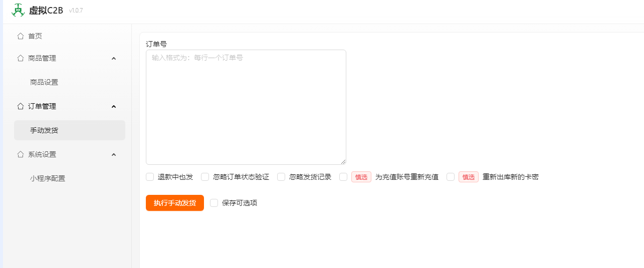
Task: Enable the 忽略订单状态验证 checkbox
Action: (x=205, y=177)
